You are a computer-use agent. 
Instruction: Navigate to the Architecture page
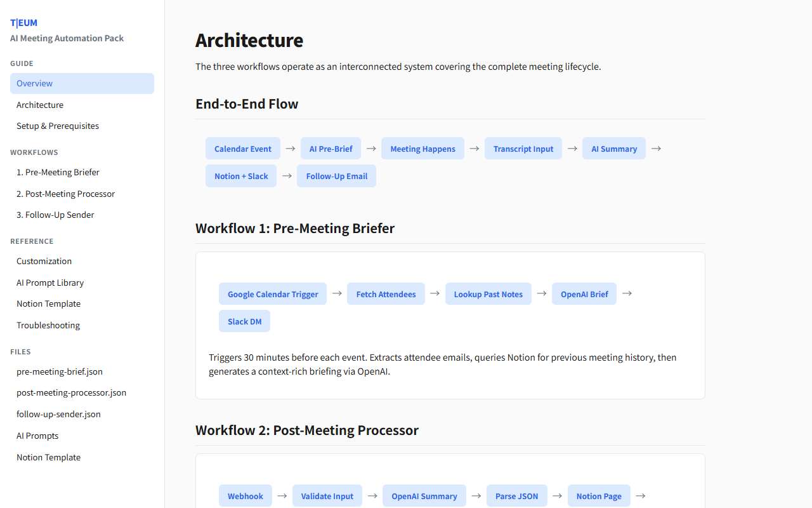(39, 105)
